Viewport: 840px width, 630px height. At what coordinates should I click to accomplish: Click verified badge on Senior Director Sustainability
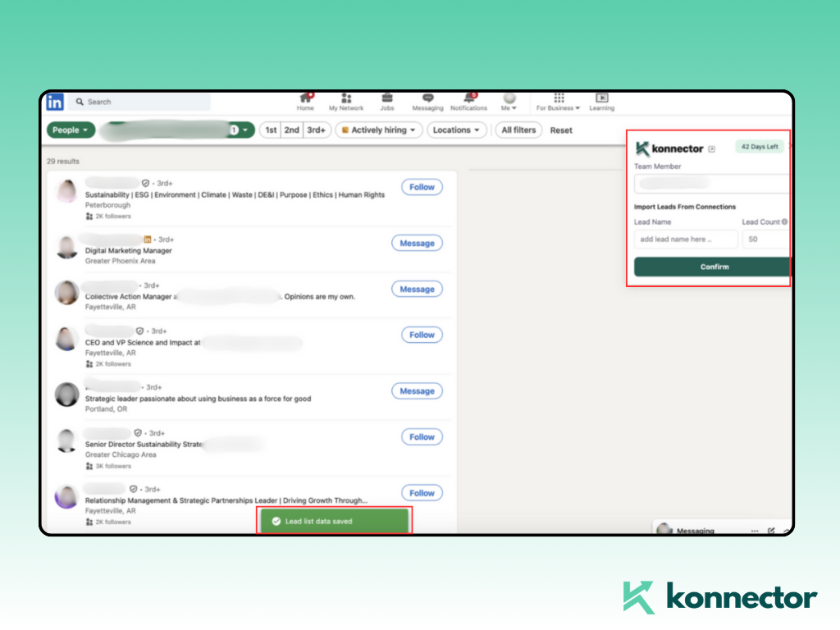click(x=138, y=433)
